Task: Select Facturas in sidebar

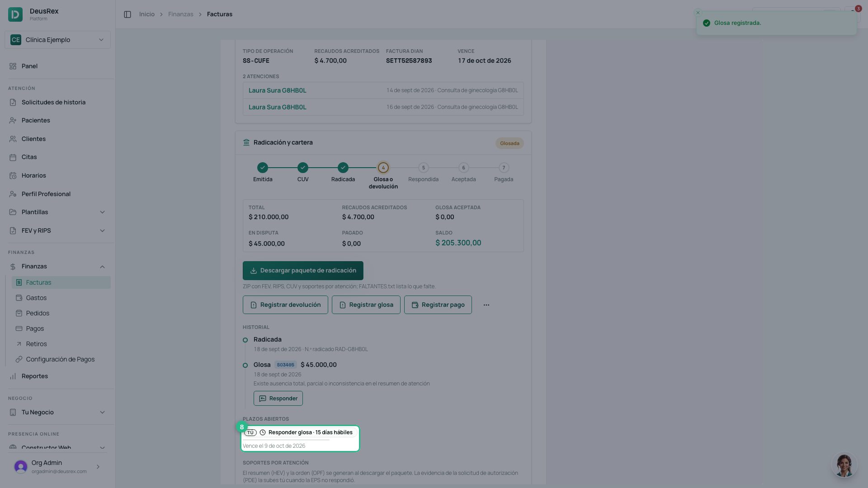Action: click(x=61, y=283)
